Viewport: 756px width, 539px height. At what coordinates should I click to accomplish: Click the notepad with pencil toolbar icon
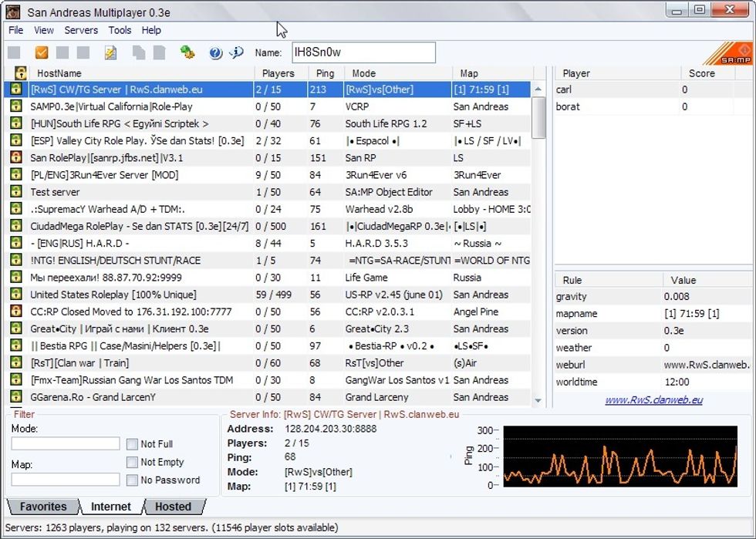pos(111,52)
